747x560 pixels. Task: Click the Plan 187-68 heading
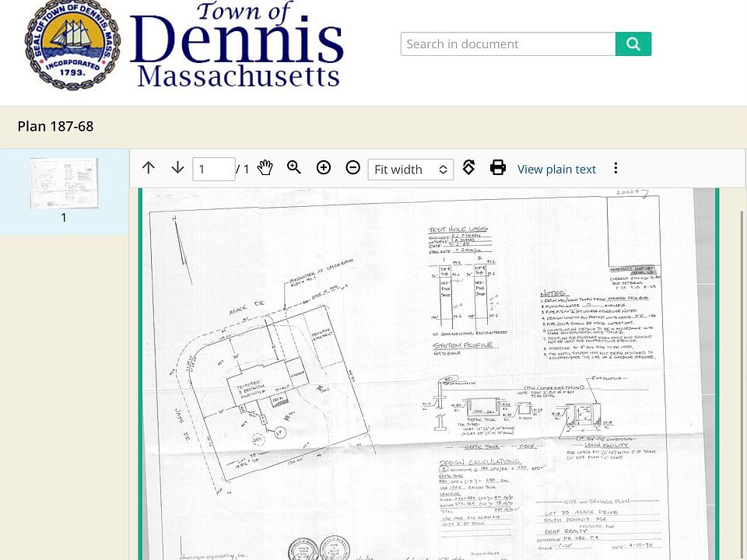[55, 126]
